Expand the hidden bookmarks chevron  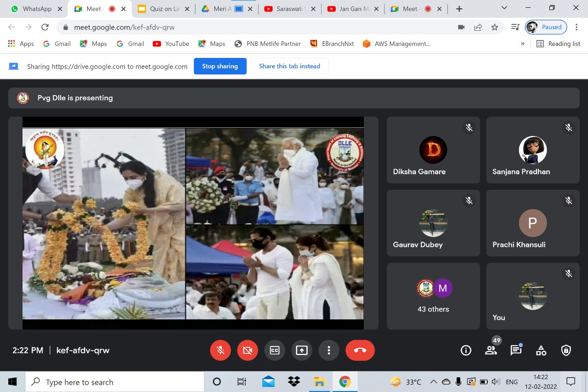coord(523,44)
